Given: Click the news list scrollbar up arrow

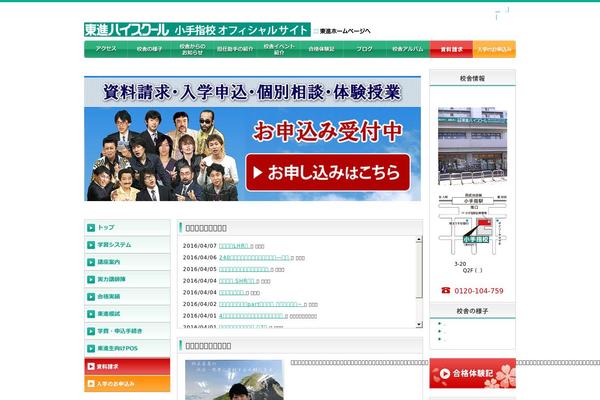Looking at the screenshot, I should (419, 239).
